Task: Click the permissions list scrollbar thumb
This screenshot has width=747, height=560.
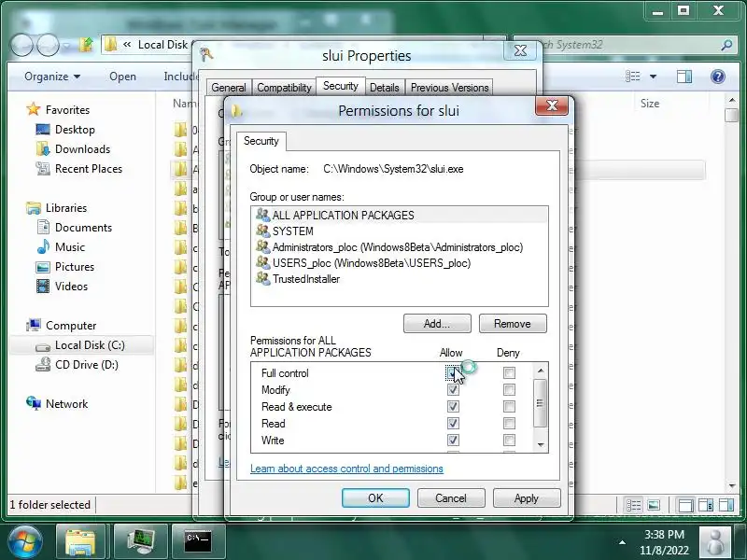Action: point(540,403)
